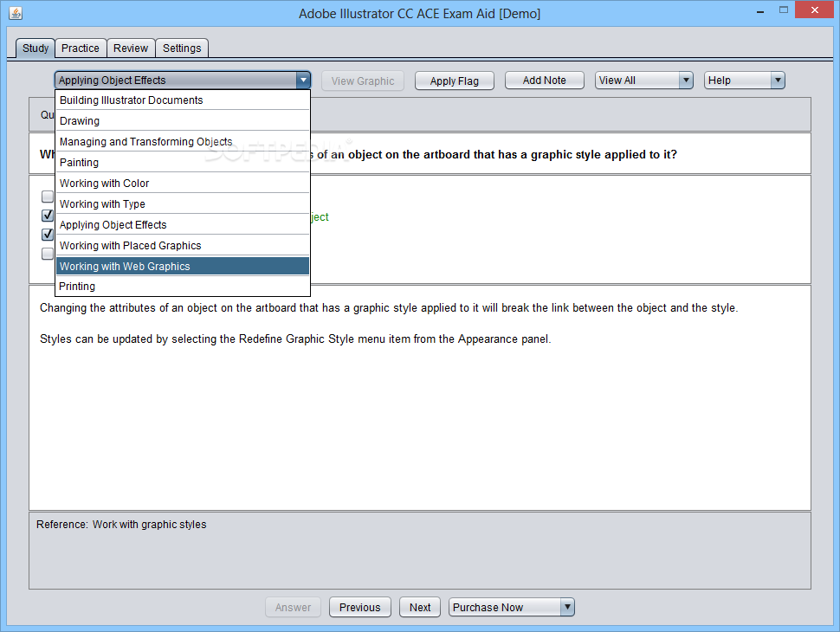Uncheck the second answer checkbox

pyautogui.click(x=48, y=216)
